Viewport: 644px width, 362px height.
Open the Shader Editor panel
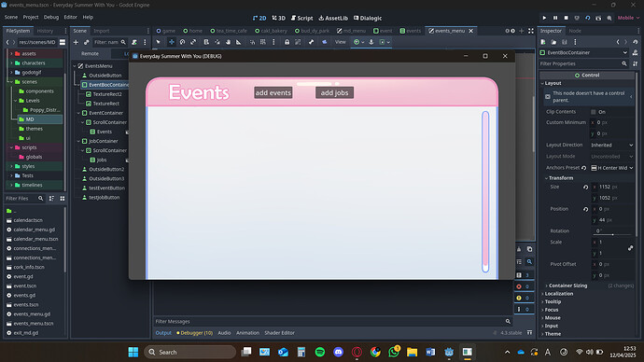tap(279, 333)
